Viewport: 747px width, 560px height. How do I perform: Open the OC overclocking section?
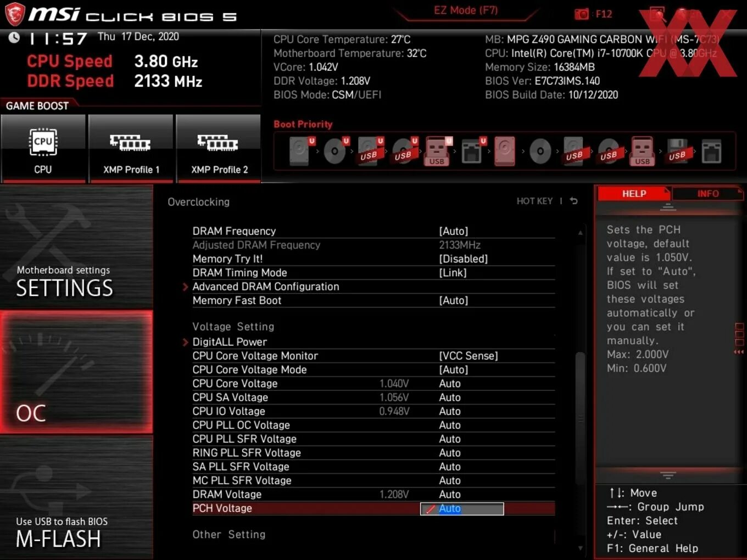76,372
